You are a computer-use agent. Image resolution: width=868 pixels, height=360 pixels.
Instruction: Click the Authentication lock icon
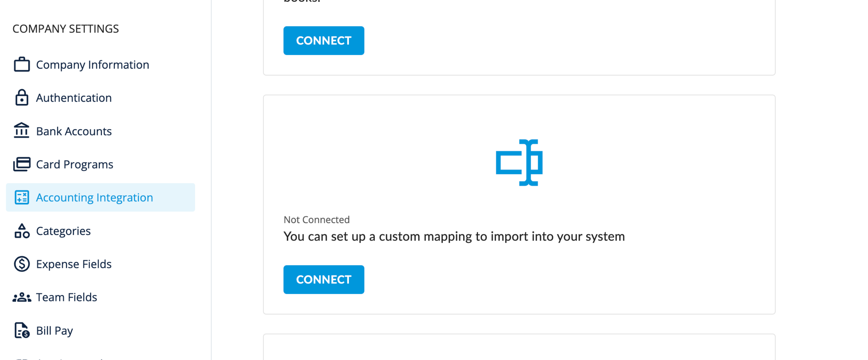pos(22,98)
